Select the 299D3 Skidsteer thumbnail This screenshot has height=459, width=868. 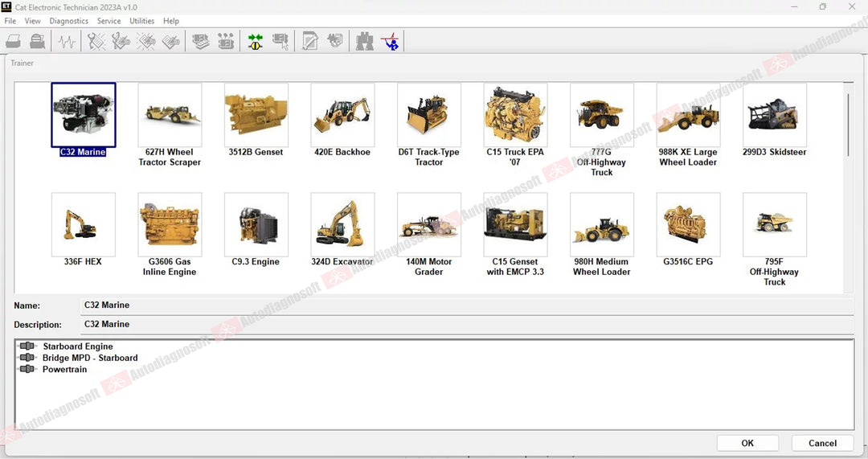pos(775,115)
